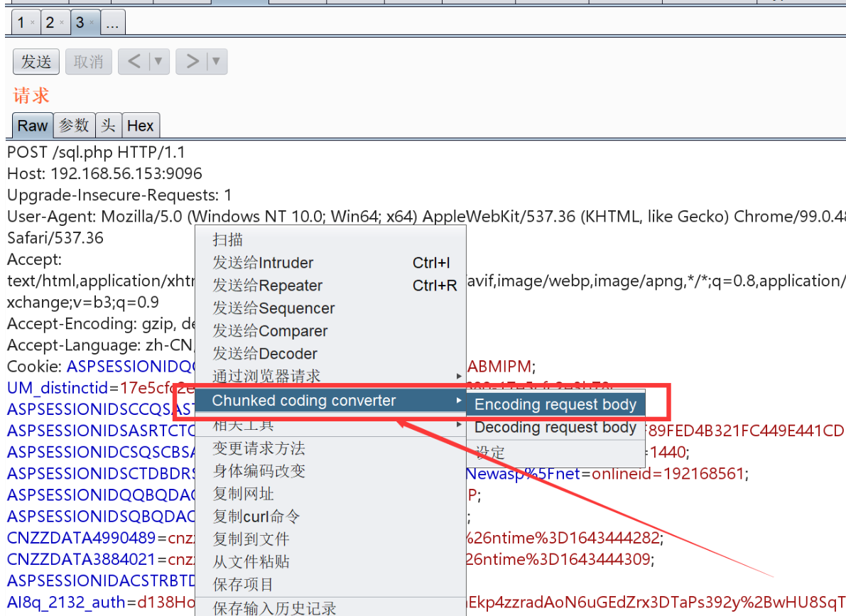
Task: Click the CNZZDATA3884021 cookie name
Action: tap(81, 559)
